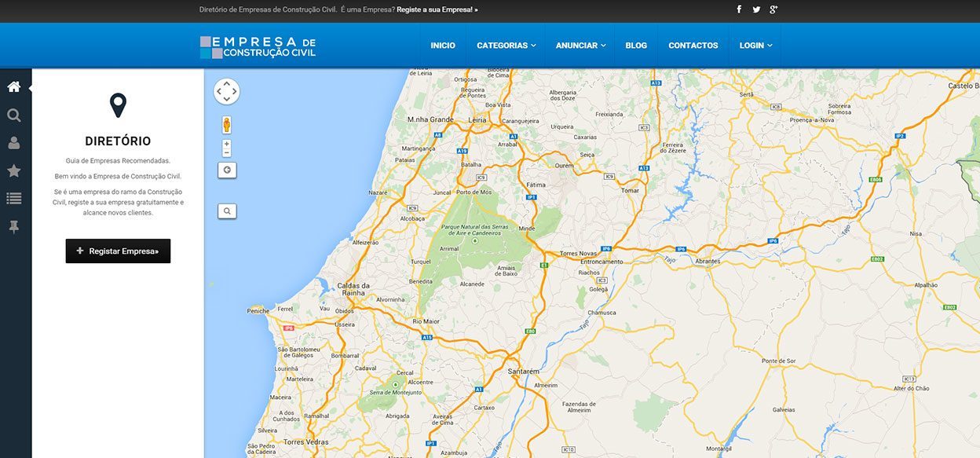The width and height of the screenshot is (980, 458).
Task: Click the Peniche map label
Action: (258, 311)
